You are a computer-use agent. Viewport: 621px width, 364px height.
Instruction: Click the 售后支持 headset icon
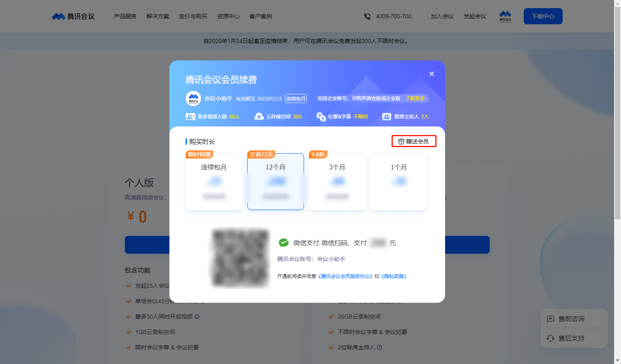click(550, 338)
